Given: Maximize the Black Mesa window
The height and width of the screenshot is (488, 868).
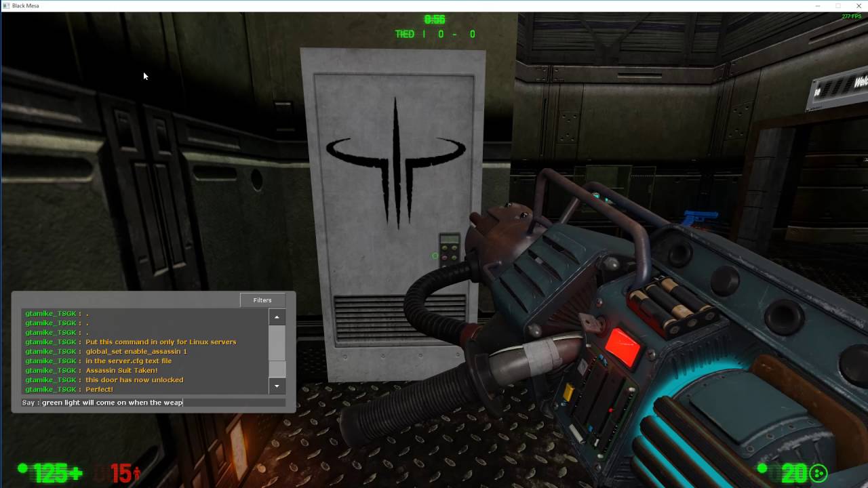Looking at the screenshot, I should pos(839,5).
